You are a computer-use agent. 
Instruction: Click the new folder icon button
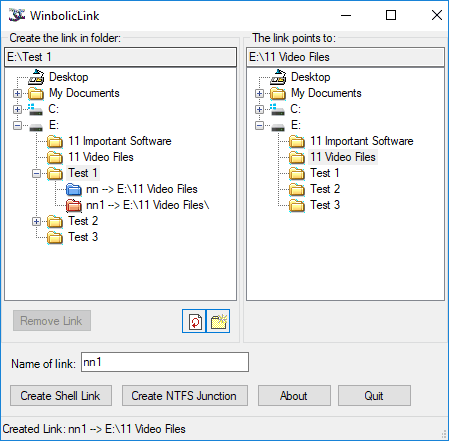click(x=218, y=321)
